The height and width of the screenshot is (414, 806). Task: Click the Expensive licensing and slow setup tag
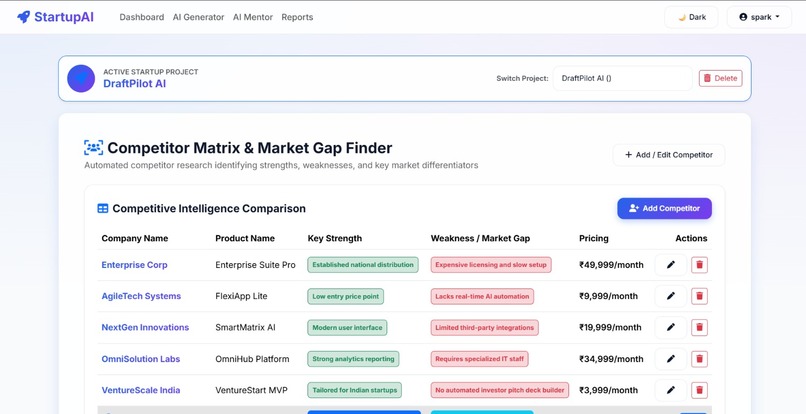click(491, 265)
